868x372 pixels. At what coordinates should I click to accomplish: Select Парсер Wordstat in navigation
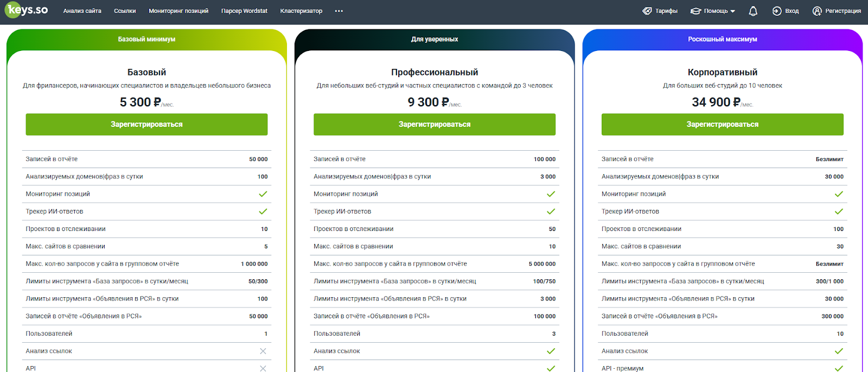[244, 11]
